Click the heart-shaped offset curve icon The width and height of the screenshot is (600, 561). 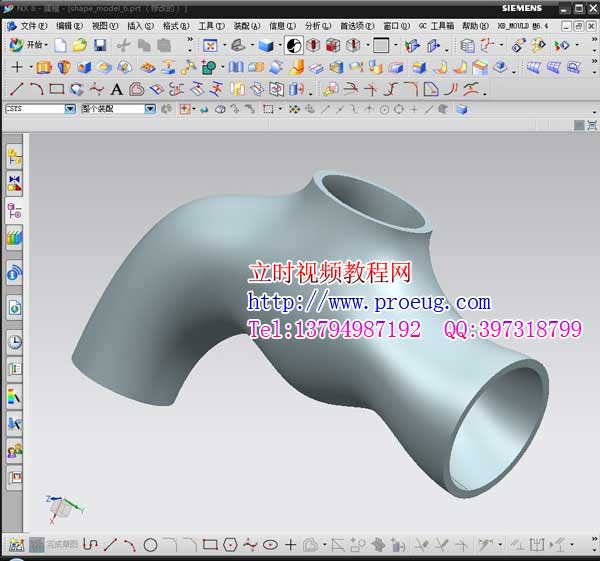click(136, 90)
